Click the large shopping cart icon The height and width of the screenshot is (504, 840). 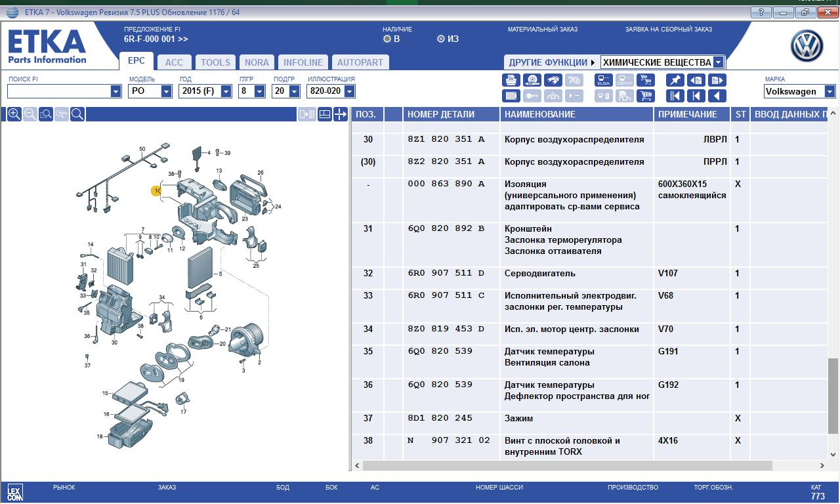(646, 96)
